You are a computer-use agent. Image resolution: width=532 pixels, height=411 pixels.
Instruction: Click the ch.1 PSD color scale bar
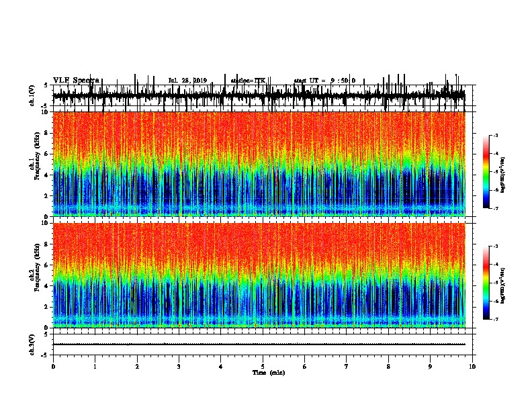point(486,172)
